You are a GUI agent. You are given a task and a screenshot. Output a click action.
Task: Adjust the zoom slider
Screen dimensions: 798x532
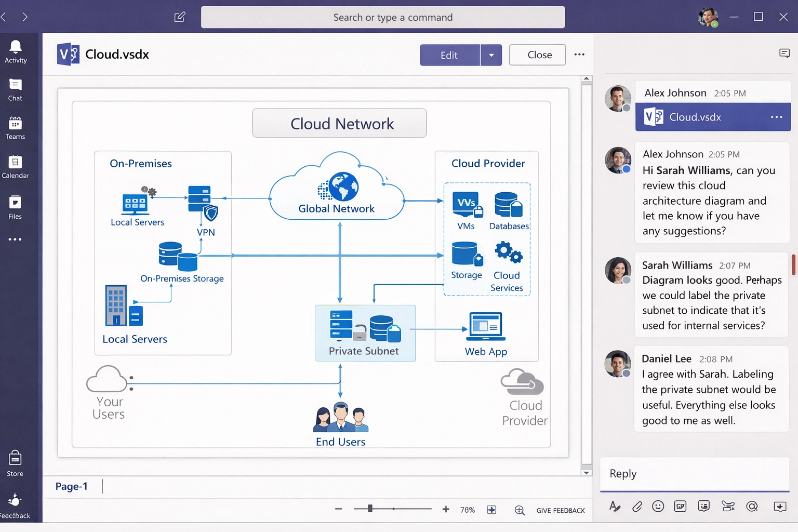point(370,509)
